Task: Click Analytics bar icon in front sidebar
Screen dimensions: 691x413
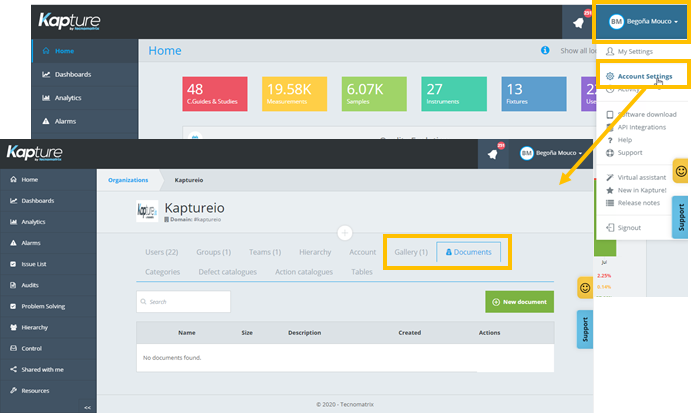Action: [13, 222]
